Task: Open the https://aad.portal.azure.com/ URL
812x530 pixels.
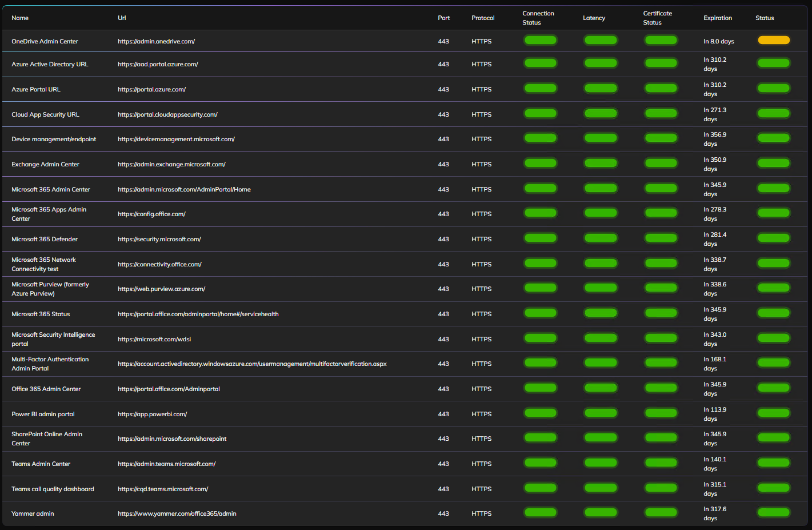Action: point(158,64)
